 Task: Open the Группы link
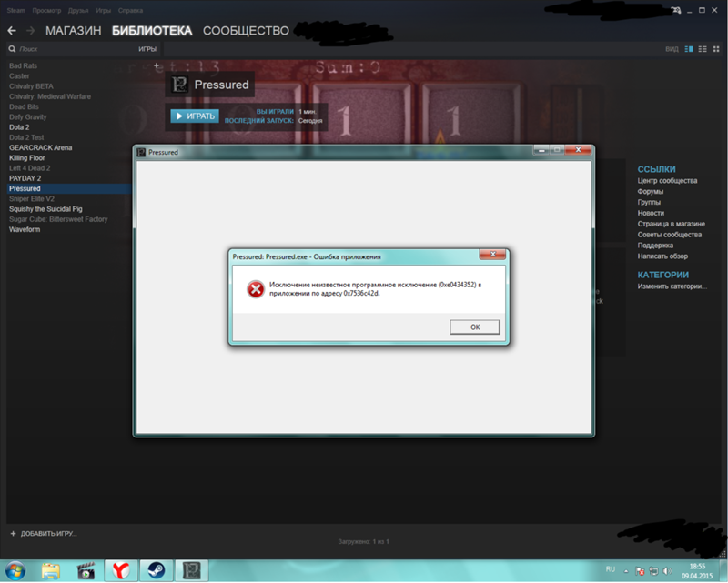[x=649, y=202]
